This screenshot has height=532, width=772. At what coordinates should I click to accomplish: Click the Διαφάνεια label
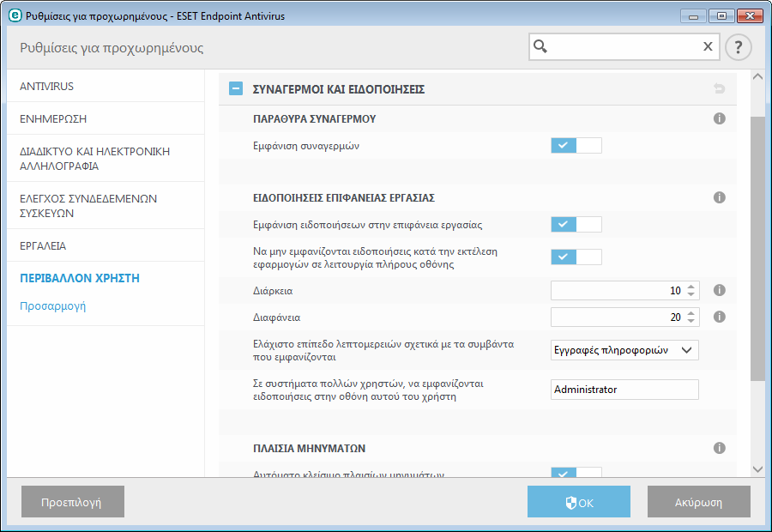pos(277,317)
